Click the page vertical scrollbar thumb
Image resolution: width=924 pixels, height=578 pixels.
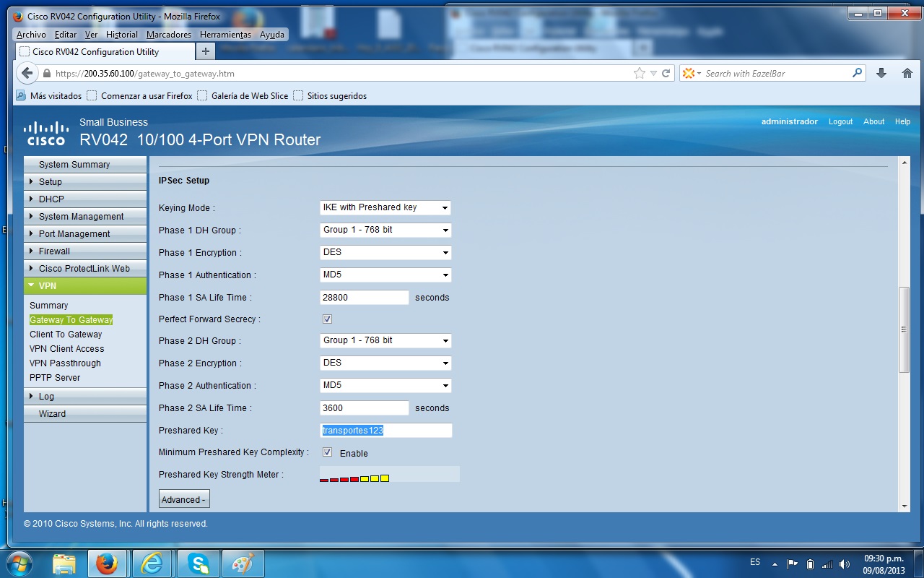click(x=904, y=329)
